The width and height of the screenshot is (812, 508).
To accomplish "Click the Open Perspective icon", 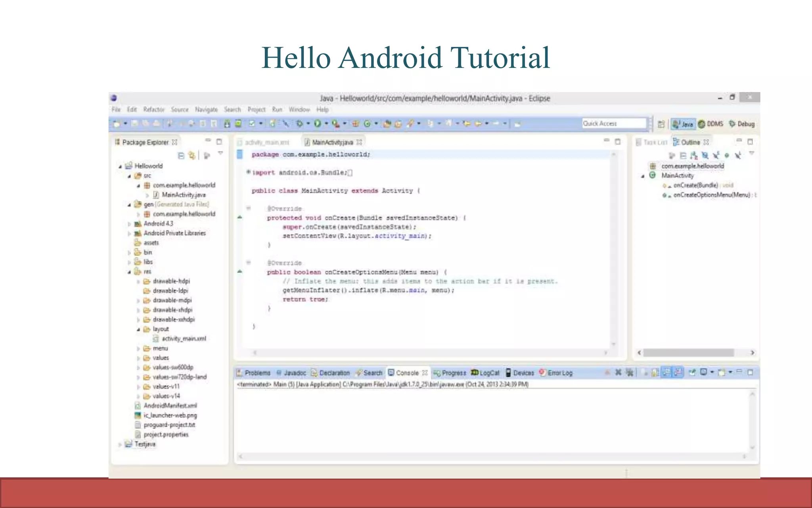I will click(661, 124).
